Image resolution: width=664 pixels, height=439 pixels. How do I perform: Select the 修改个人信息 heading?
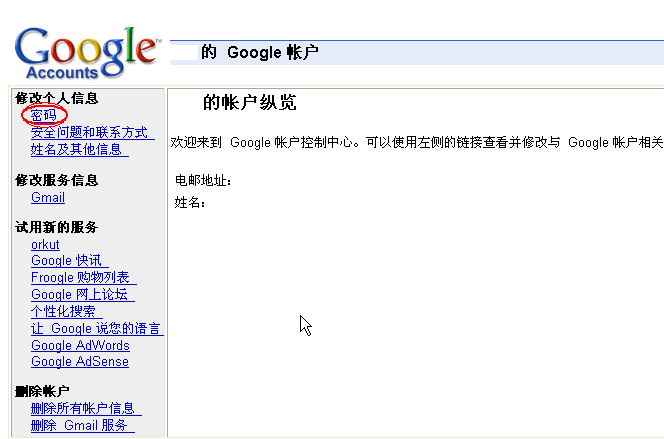(x=57, y=98)
